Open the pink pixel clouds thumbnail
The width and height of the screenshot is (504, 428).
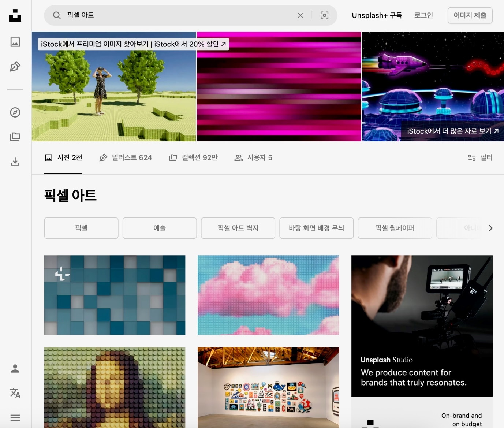point(268,295)
